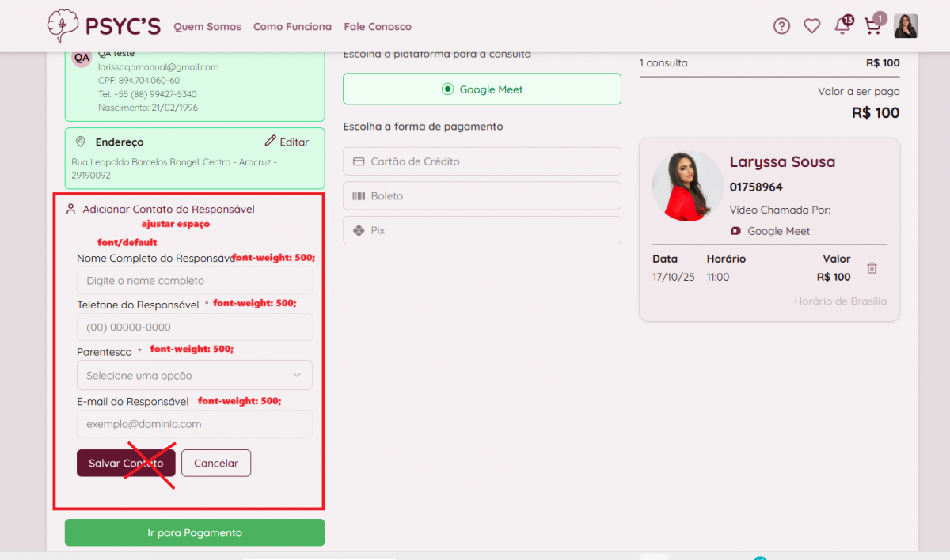Open the help question mark icon
This screenshot has width=950, height=560.
(781, 26)
